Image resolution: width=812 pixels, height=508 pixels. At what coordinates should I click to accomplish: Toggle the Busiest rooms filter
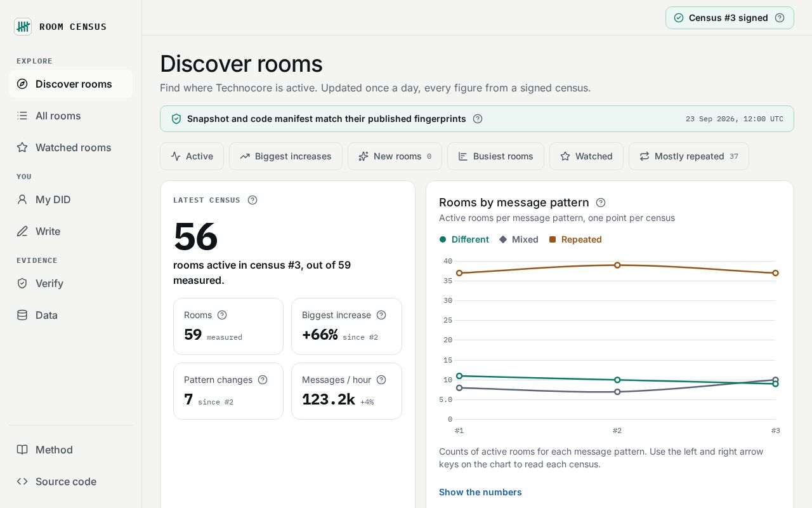[495, 156]
